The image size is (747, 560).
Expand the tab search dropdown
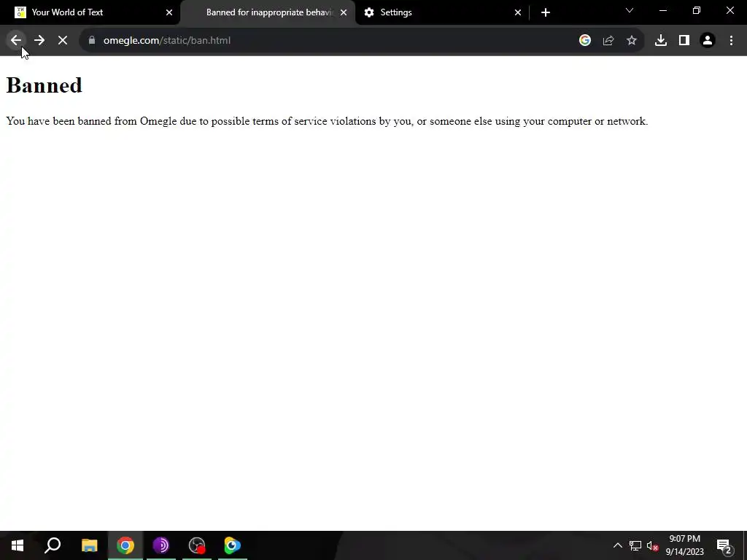pyautogui.click(x=630, y=10)
